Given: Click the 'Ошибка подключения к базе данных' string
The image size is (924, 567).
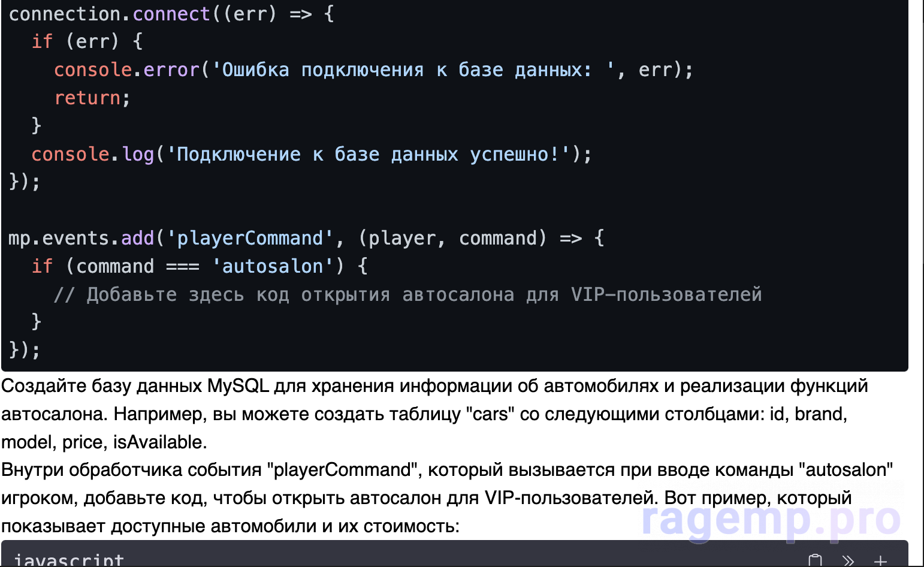Looking at the screenshot, I should 407,70.
